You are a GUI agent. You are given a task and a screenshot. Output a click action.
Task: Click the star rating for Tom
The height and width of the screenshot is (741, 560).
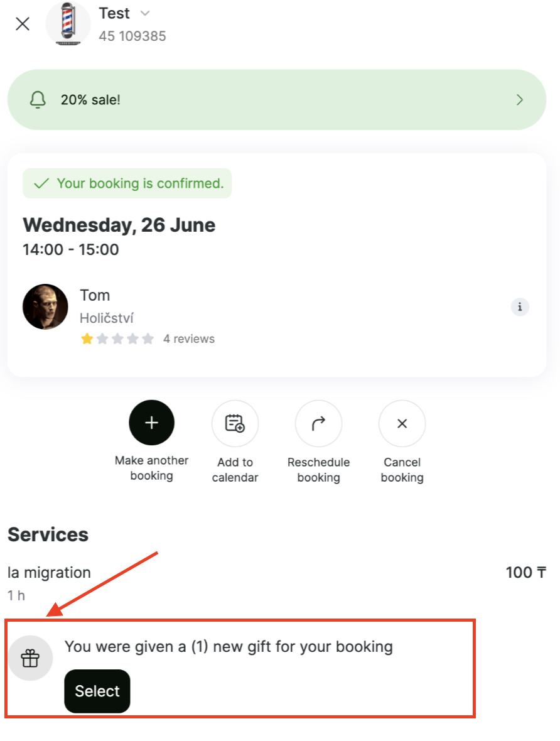point(117,339)
